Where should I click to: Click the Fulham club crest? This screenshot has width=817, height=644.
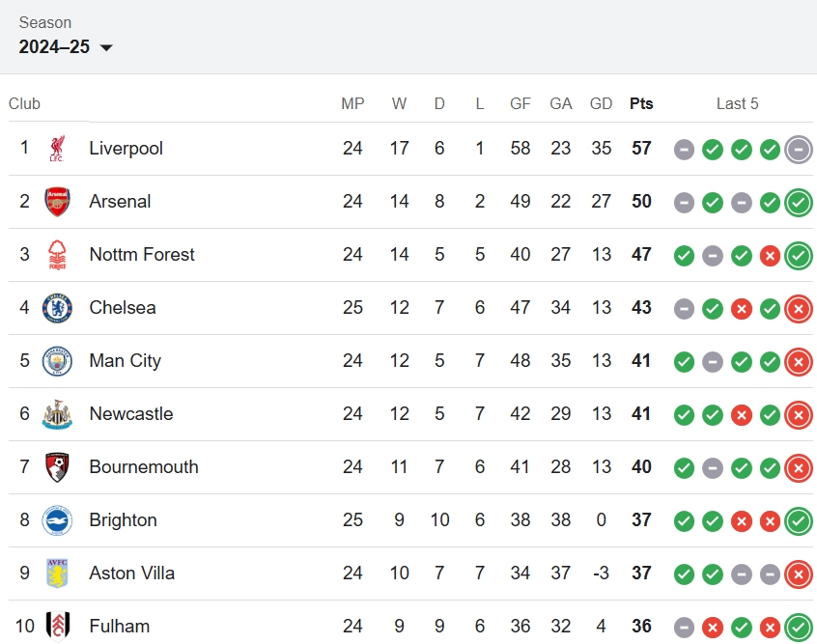pos(57,627)
